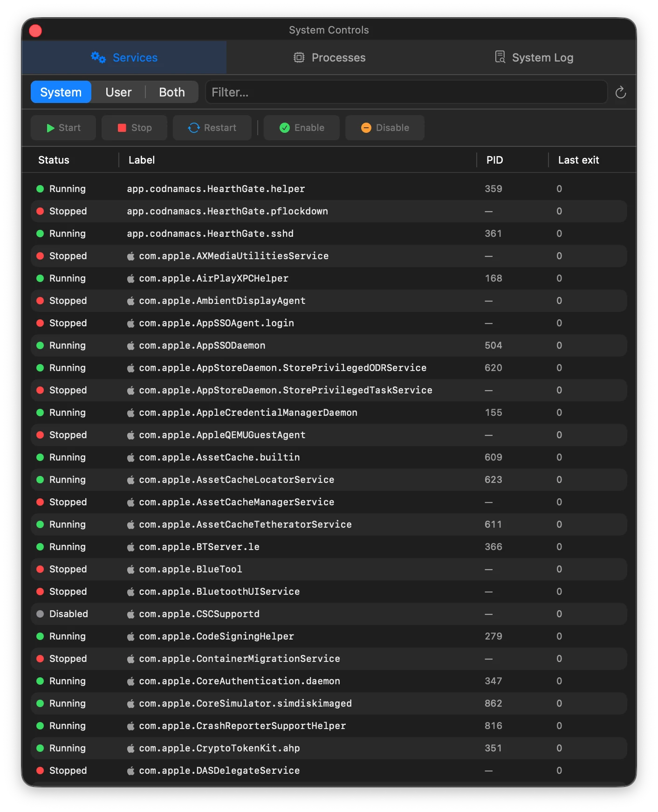Open the Services tab

tap(124, 57)
